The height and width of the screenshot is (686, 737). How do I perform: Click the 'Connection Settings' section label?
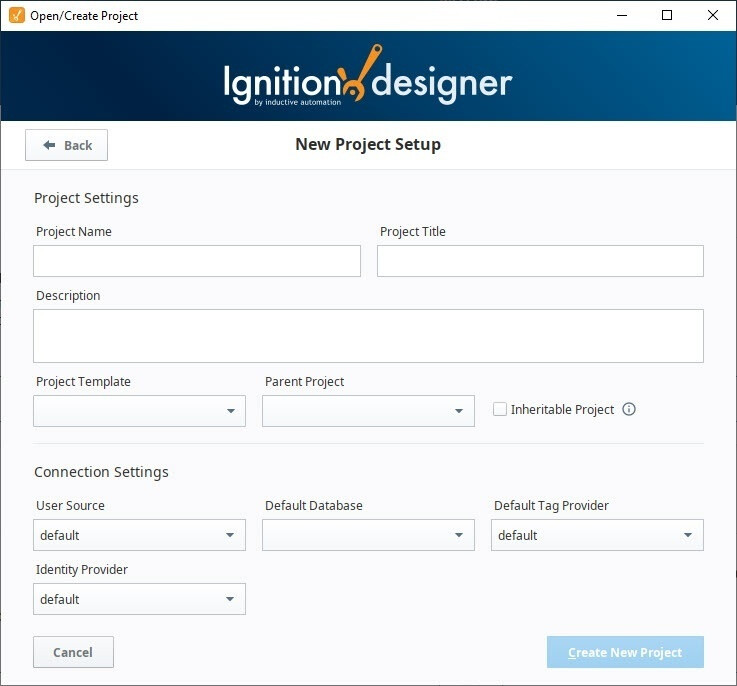102,472
